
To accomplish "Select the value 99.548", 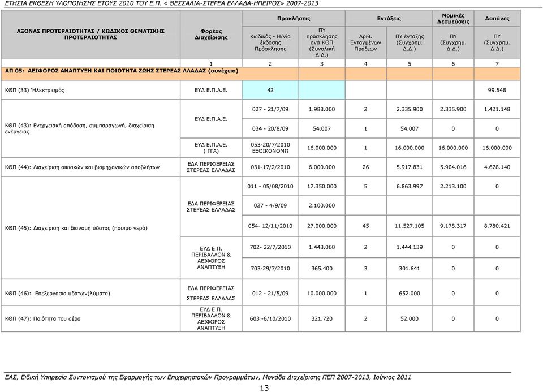I will [497, 90].
